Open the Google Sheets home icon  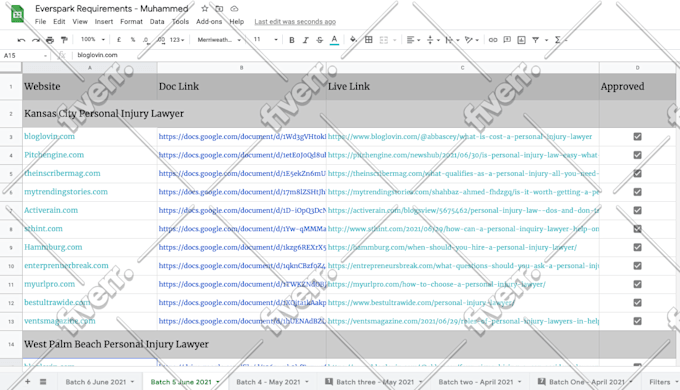17,14
